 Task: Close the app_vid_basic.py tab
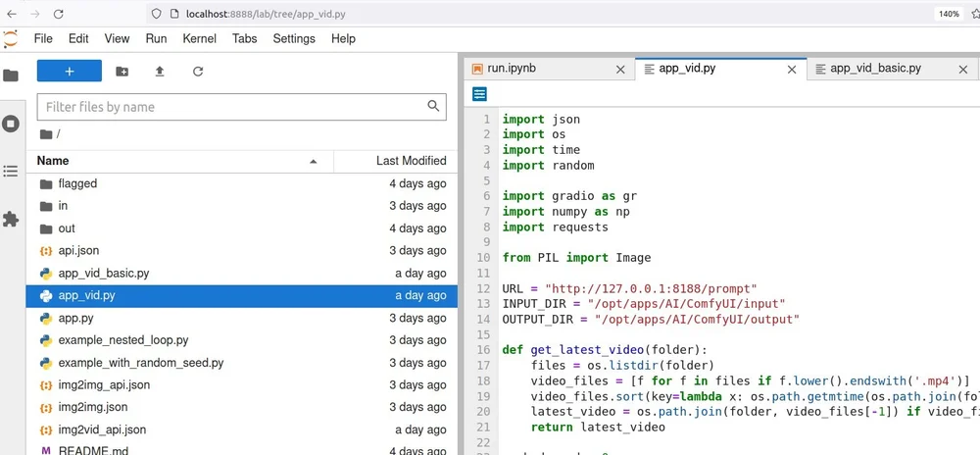pyautogui.click(x=963, y=70)
